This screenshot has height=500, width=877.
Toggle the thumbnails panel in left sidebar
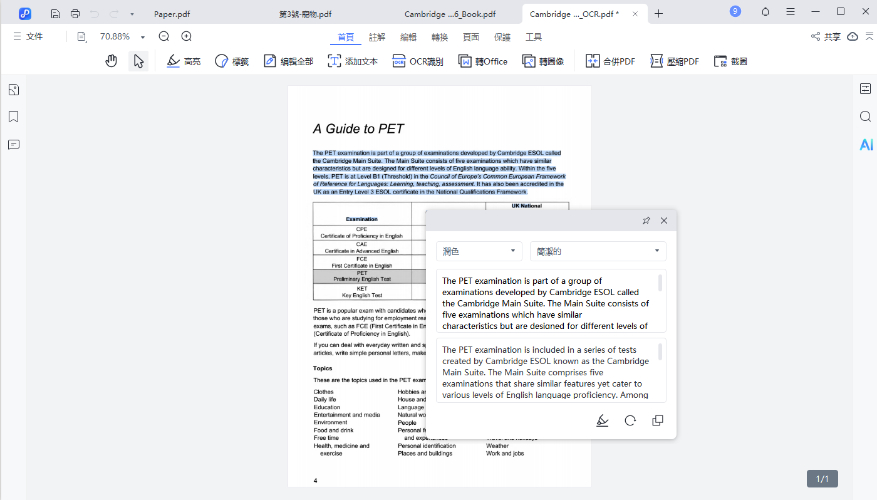pos(14,90)
